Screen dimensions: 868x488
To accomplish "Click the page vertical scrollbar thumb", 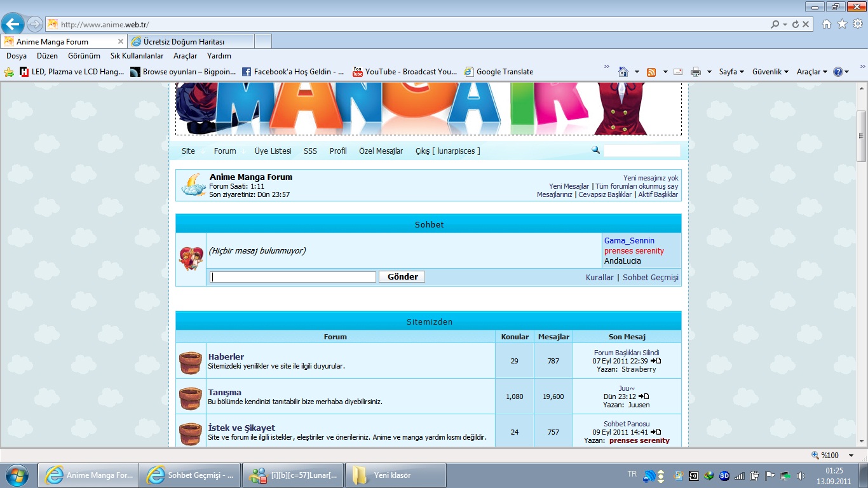I will point(862,136).
